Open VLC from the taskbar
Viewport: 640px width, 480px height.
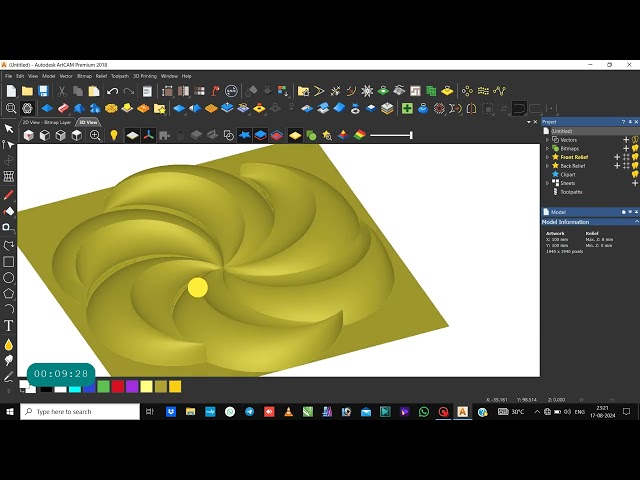tap(288, 412)
